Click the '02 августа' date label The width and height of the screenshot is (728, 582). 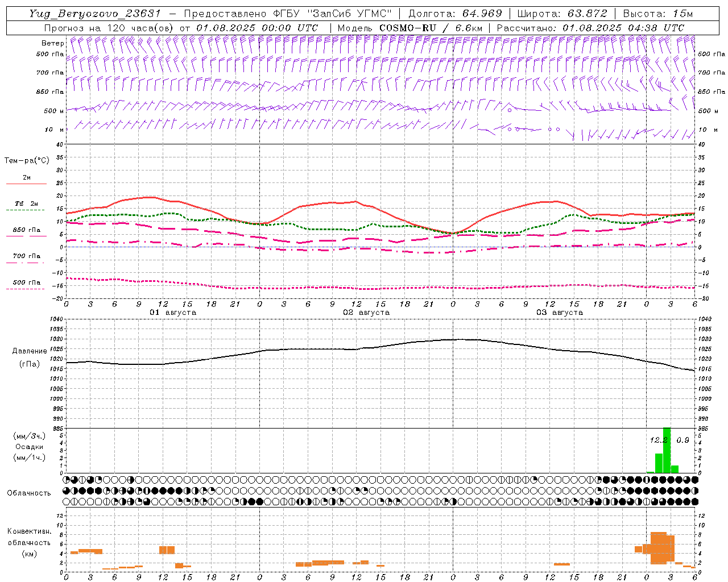(x=366, y=313)
